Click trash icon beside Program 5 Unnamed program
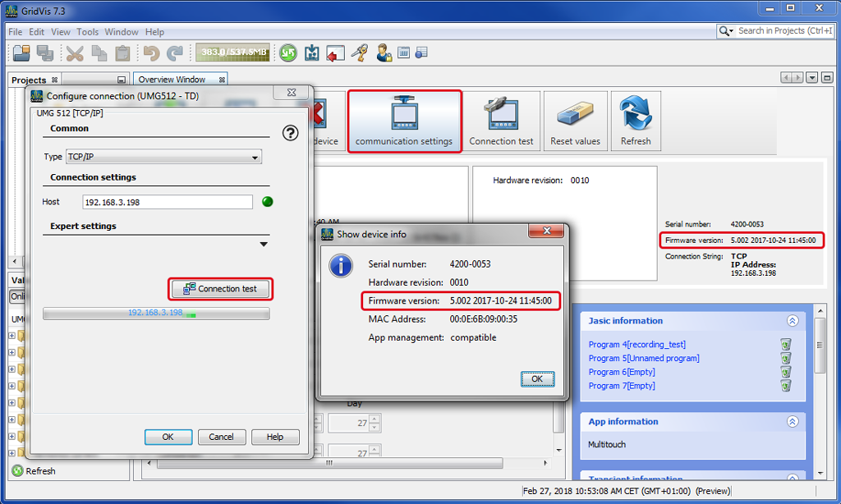Viewport: 841px width, 504px height. [x=785, y=359]
